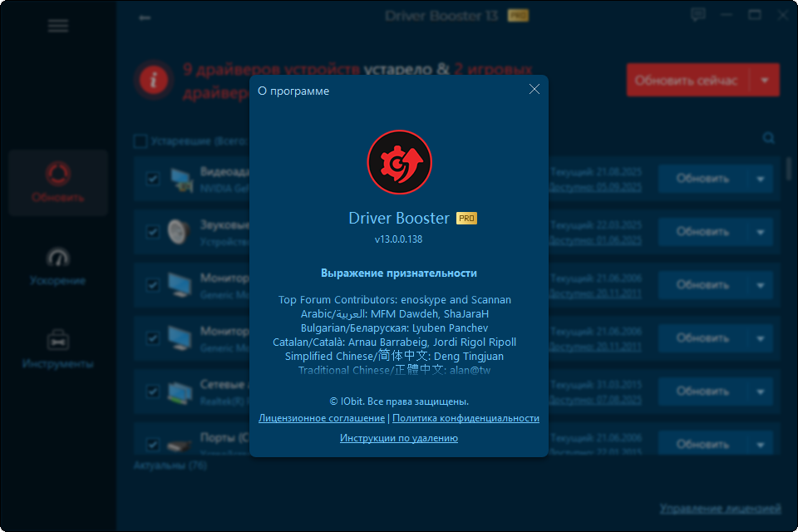This screenshot has width=798, height=532.
Task: Toggle the Видеоадаптеры row checkbox
Action: [x=152, y=179]
